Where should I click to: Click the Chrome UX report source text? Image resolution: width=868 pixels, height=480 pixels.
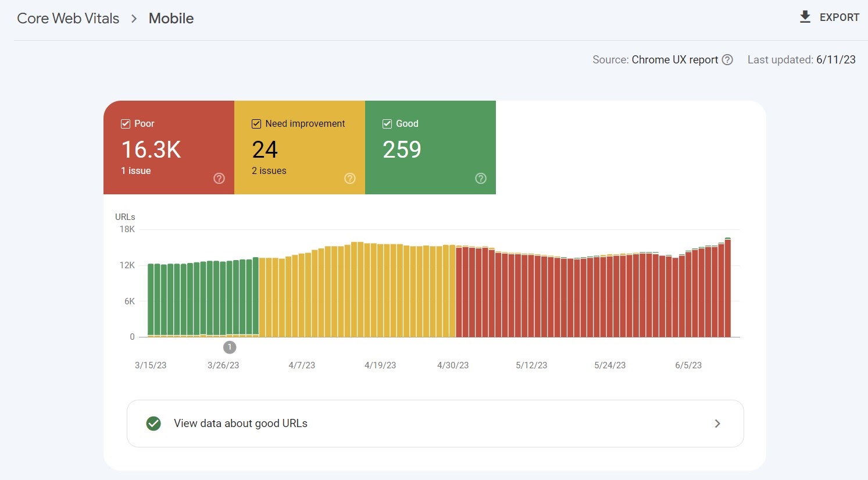[x=675, y=60]
